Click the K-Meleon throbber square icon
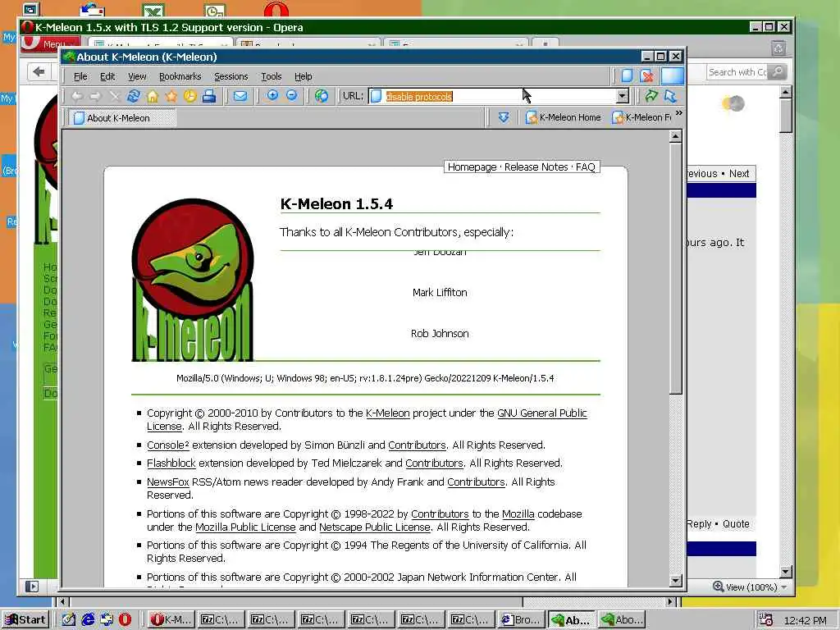 pos(673,76)
